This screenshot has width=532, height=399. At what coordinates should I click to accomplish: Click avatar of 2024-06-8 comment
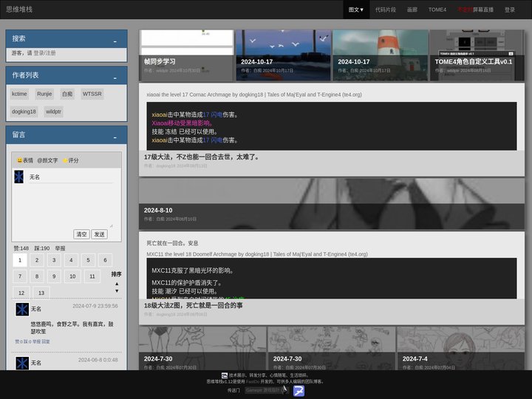(x=22, y=364)
